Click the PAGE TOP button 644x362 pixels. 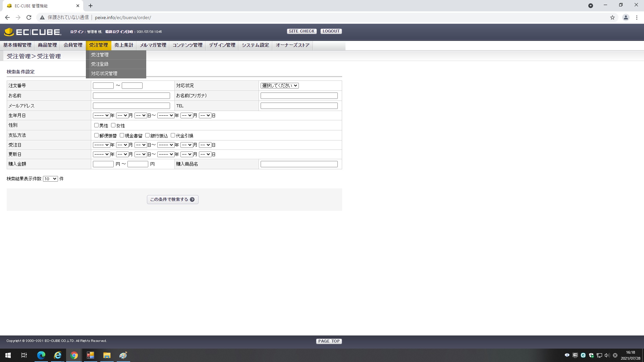click(329, 341)
